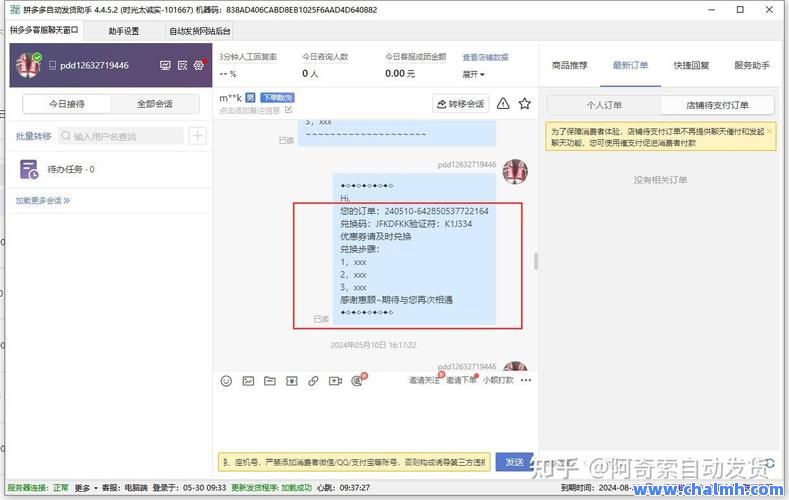
Task: Open the 自动发货网站后台 tab
Action: point(200,31)
